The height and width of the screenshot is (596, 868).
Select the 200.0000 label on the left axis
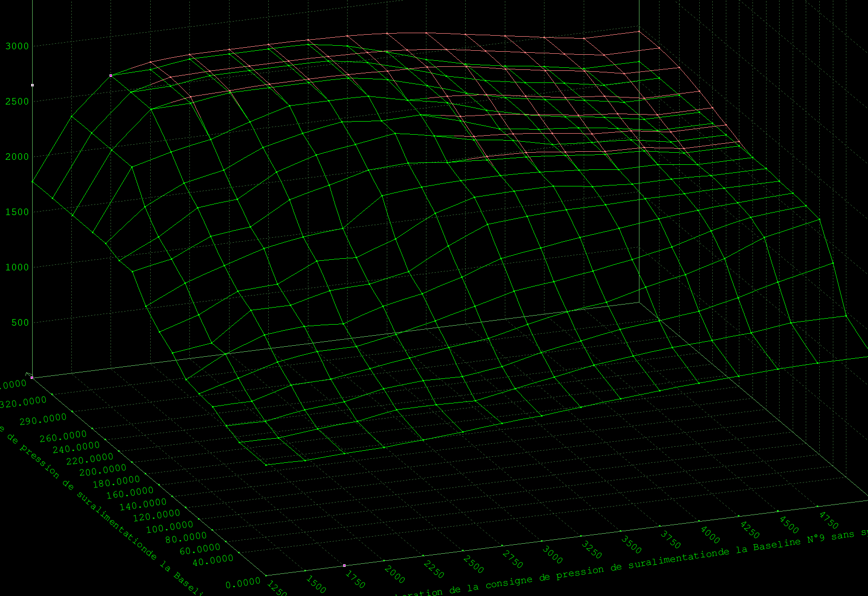103,470
